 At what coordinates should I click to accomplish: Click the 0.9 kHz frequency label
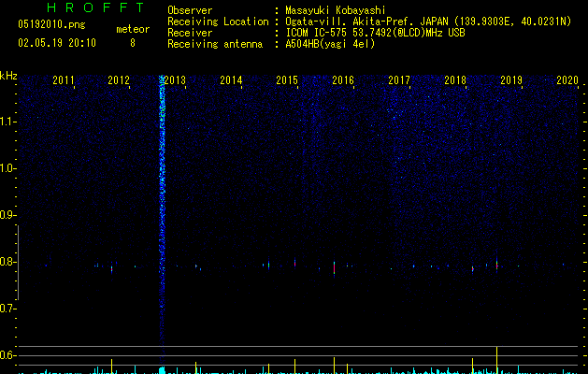coord(7,215)
